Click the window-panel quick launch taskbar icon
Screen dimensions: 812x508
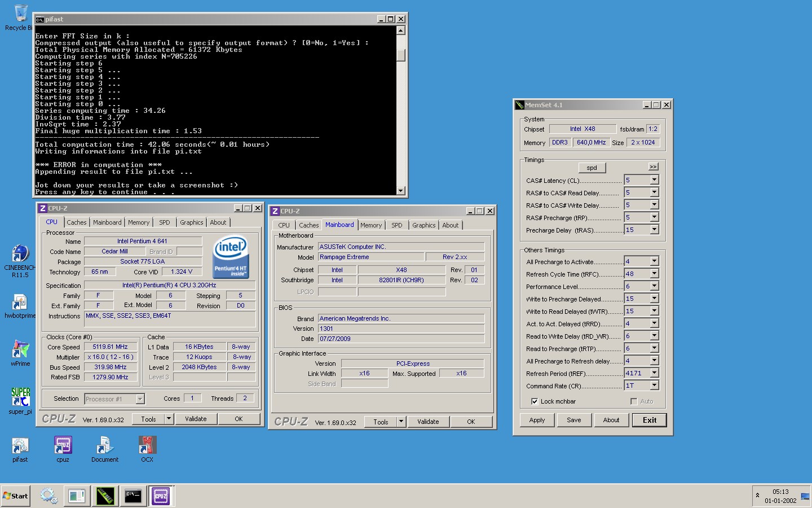click(77, 496)
